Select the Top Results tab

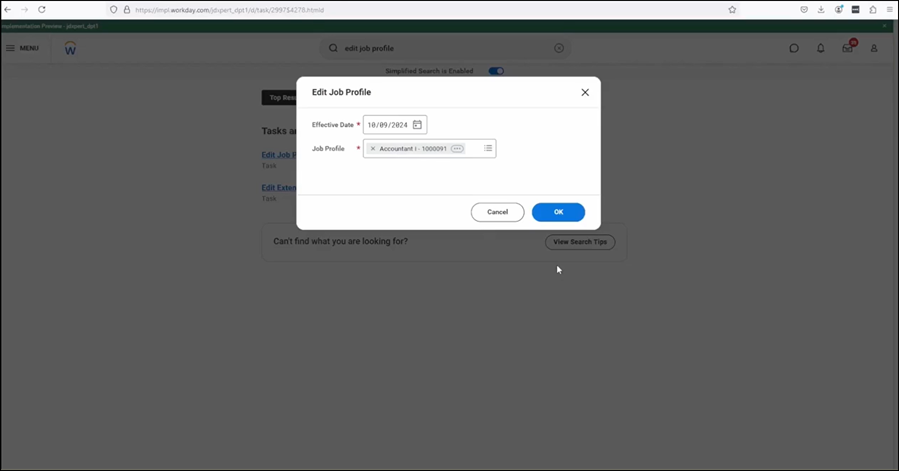(279, 98)
